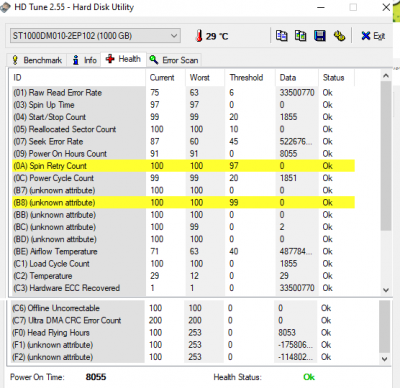The height and width of the screenshot is (388, 400).
Task: Select the Reallocated Sector Count row
Action: (x=183, y=129)
